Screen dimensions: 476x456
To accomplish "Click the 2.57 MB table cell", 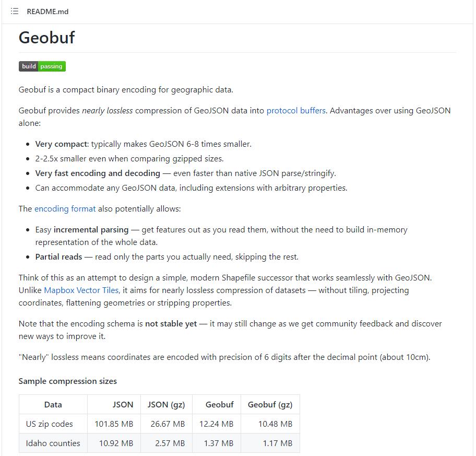I will tap(170, 443).
